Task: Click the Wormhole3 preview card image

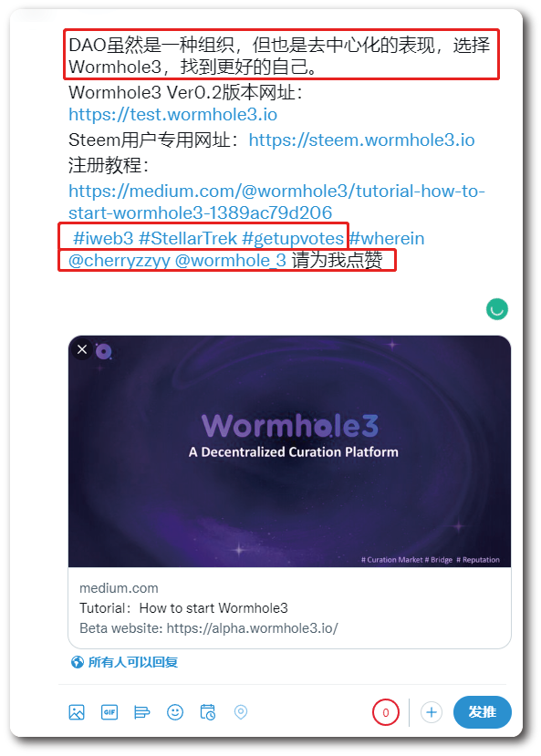Action: coord(289,451)
